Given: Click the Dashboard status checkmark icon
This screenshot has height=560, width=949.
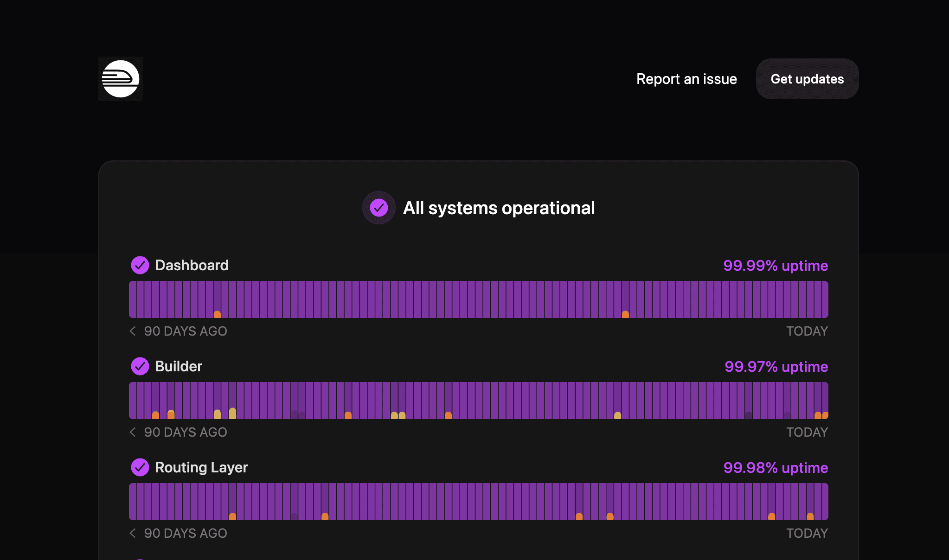Looking at the screenshot, I should tap(140, 265).
